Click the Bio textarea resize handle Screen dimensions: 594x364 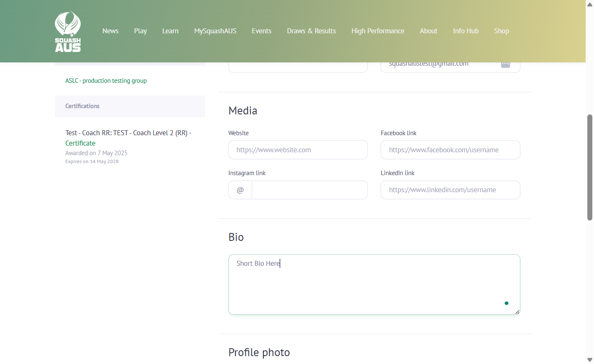(517, 312)
